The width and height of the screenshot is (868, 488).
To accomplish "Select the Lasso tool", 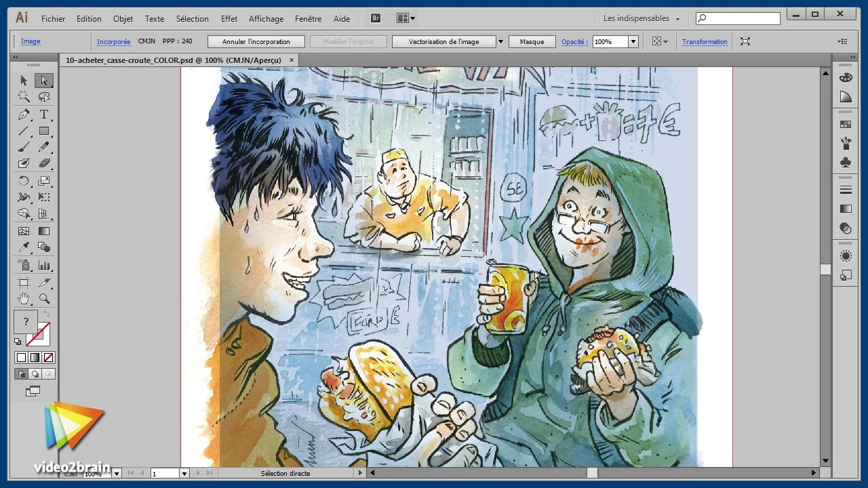I will tap(44, 97).
